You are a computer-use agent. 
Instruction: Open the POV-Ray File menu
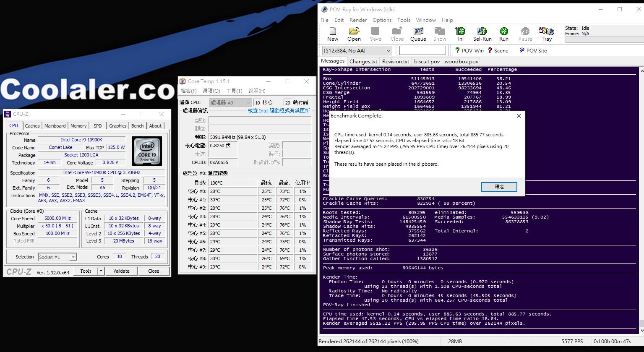tap(325, 20)
